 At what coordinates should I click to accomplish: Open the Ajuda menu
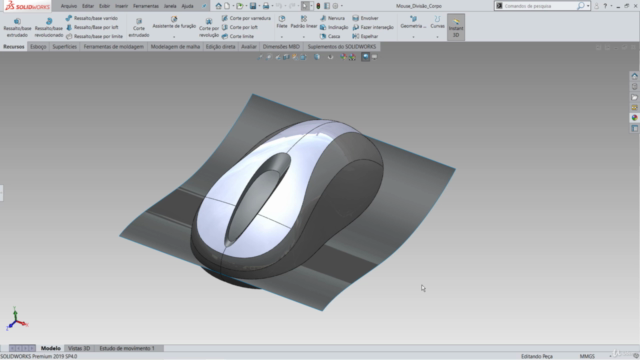click(x=187, y=6)
